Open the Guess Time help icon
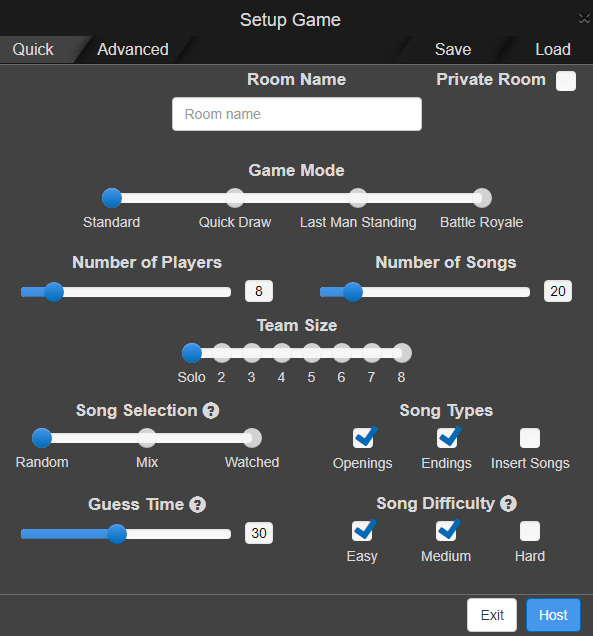The width and height of the screenshot is (593, 636). click(x=198, y=505)
